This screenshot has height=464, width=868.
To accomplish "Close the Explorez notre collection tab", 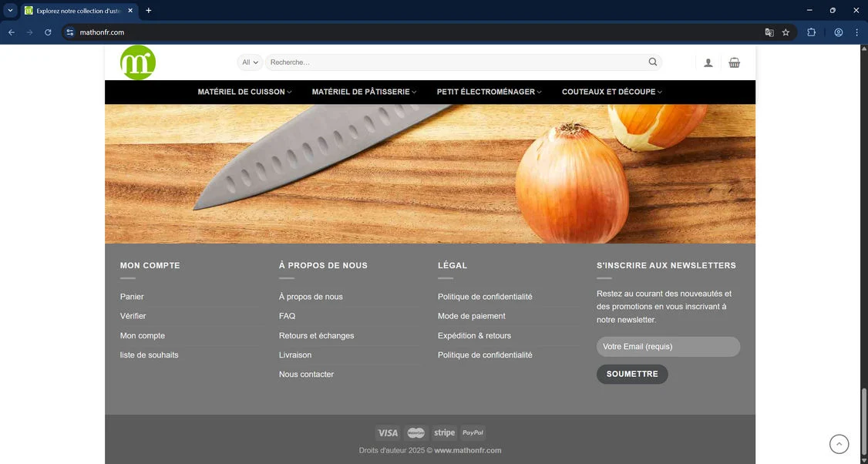I will point(130,11).
